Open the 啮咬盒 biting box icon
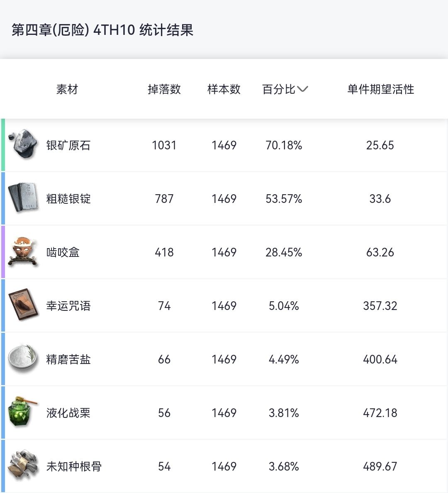 [24, 251]
